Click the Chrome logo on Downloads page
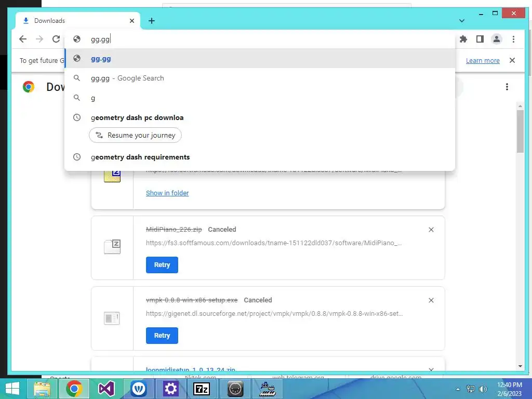Viewport: 532px width, 399px height. tap(29, 87)
